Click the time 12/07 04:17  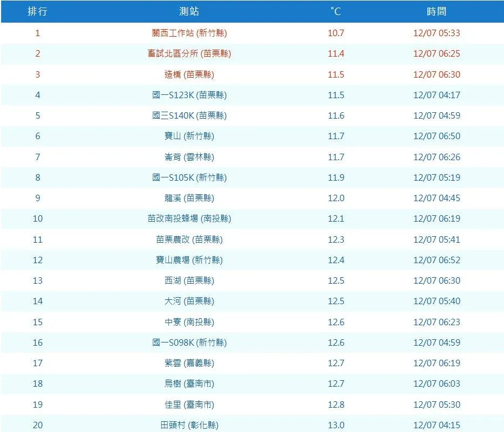[437, 95]
